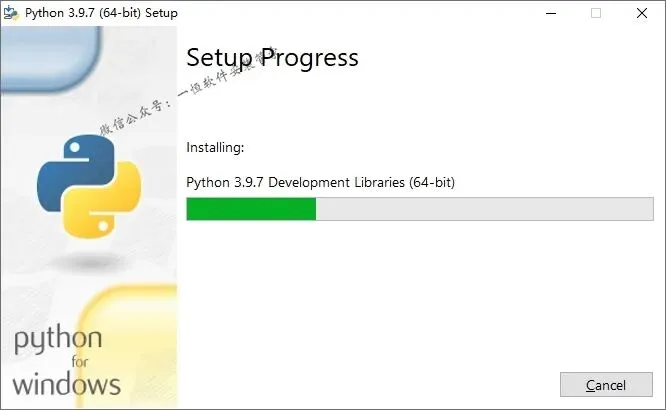Screen dimensions: 666x410
Task: Click the greyed-out maximize button
Action: point(596,13)
